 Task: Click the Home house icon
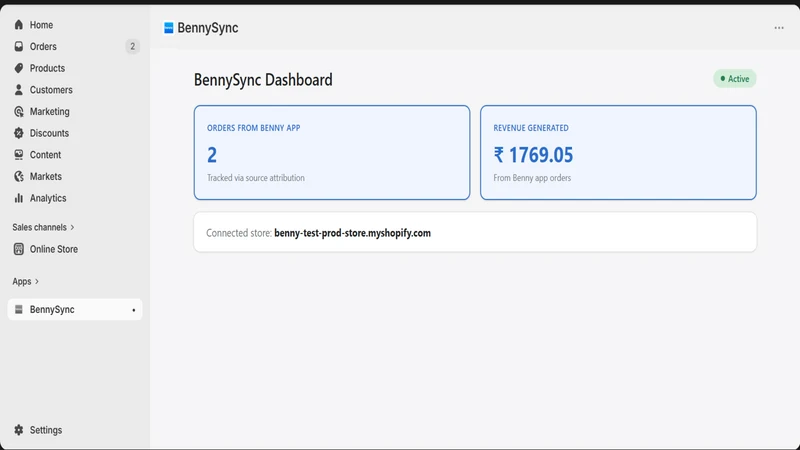click(19, 24)
